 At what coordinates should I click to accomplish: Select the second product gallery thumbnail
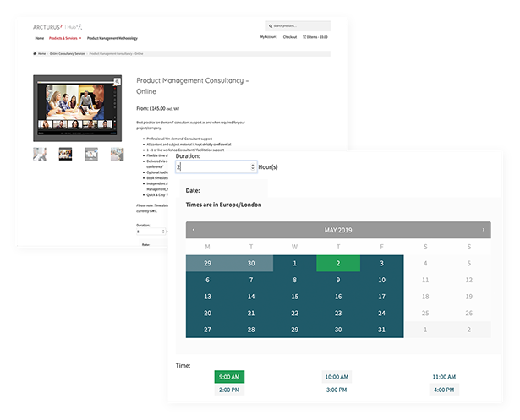(65, 154)
